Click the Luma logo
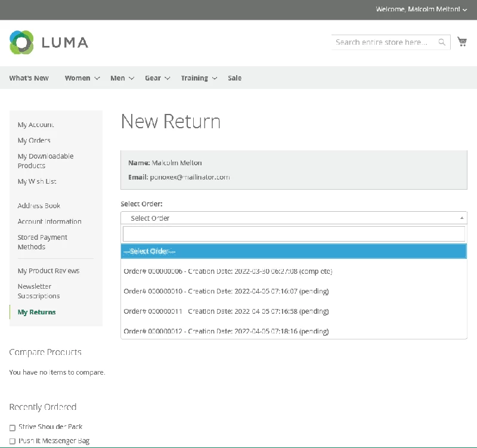This screenshot has height=448, width=477. point(49,42)
